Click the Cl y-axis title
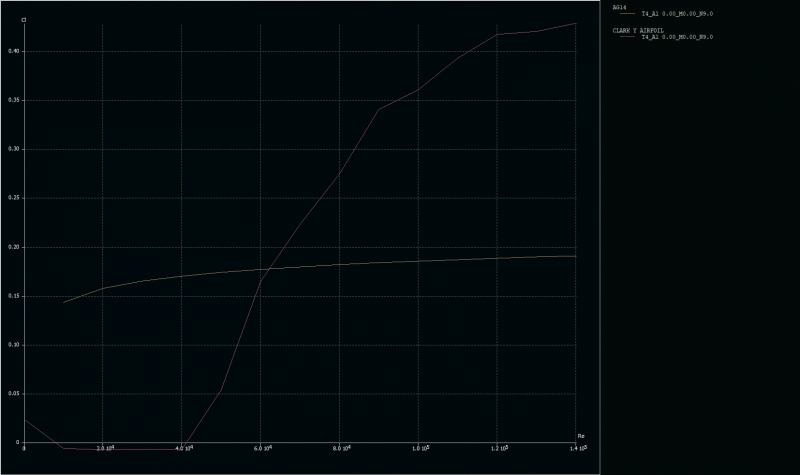The width and height of the screenshot is (800, 475). click(x=24, y=19)
